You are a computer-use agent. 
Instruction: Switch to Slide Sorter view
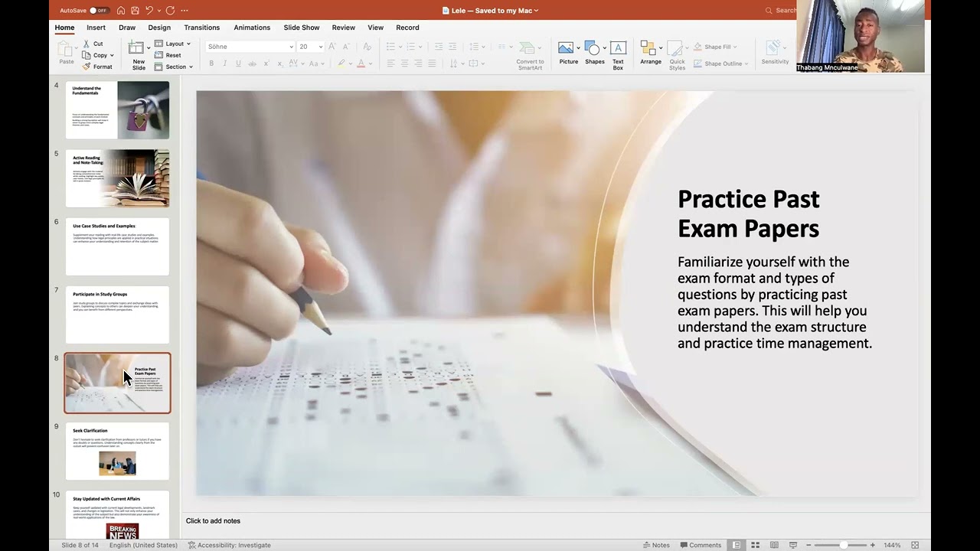point(755,545)
